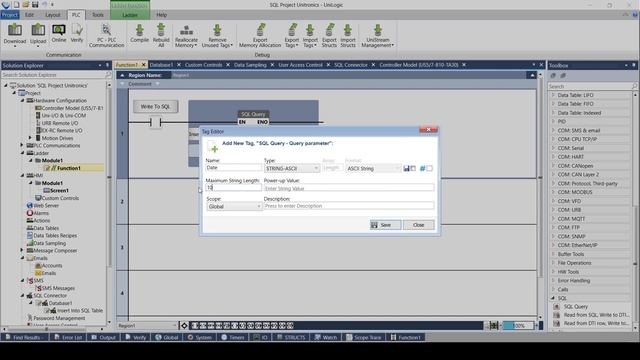Viewport: 640px width, 360px height.
Task: Switch to the Data Sampling document tab
Action: pos(250,65)
